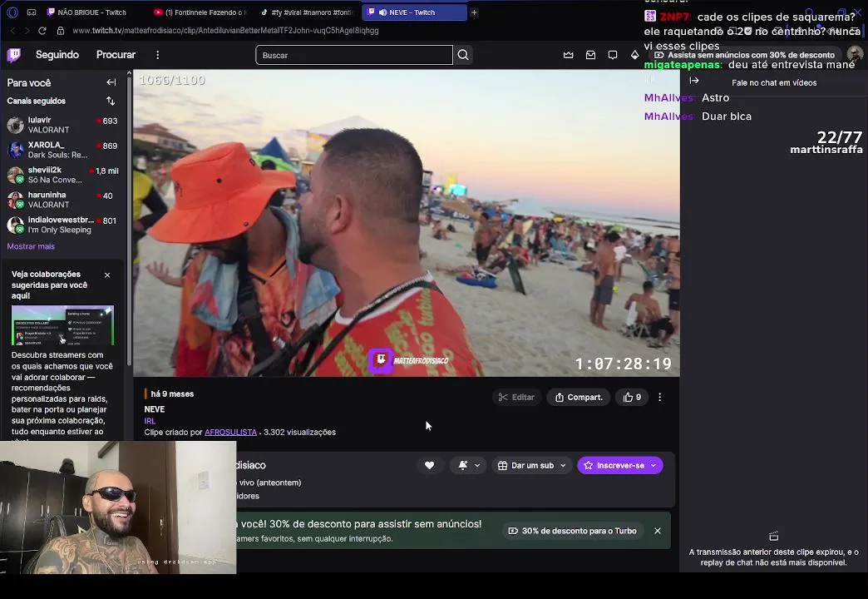
Task: Toggle notification bell for channel
Action: click(x=463, y=465)
